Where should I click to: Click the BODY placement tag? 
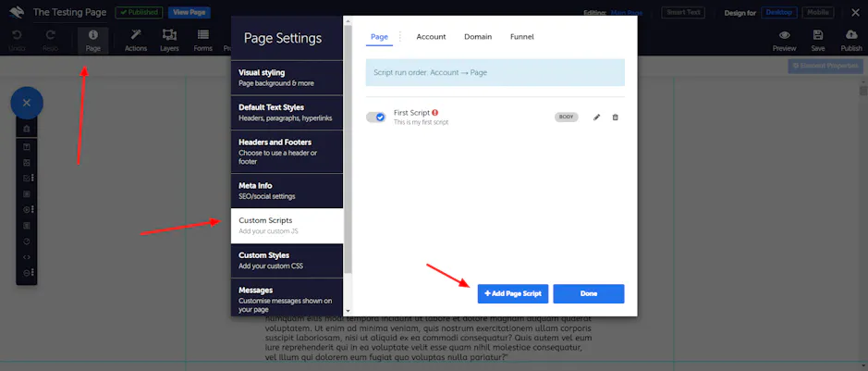pos(567,117)
